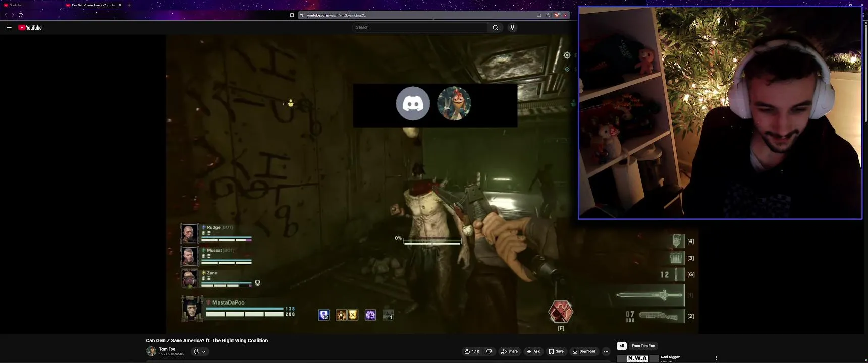Open more actions three-dot menu
The width and height of the screenshot is (868, 363).
coord(606,351)
